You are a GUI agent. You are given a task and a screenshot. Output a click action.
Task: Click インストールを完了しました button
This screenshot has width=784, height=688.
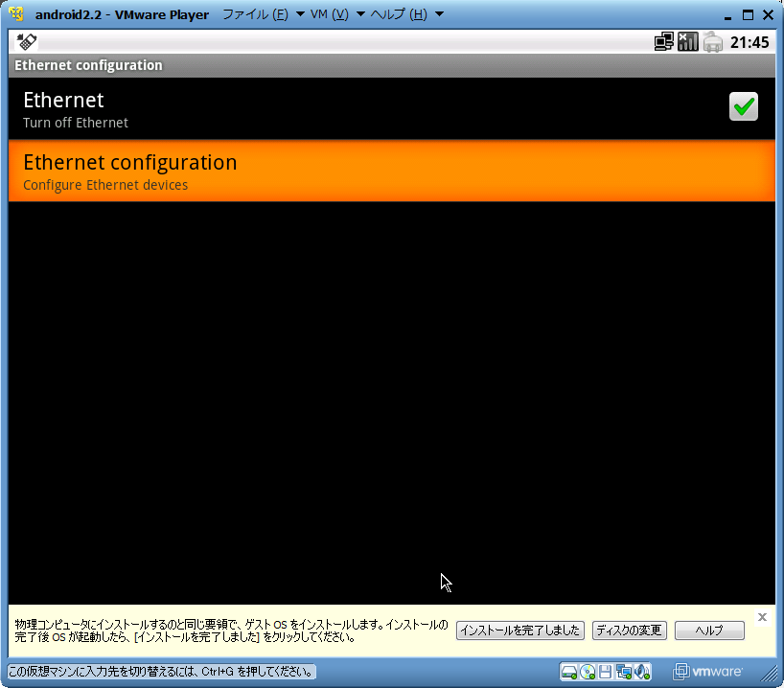pos(520,631)
